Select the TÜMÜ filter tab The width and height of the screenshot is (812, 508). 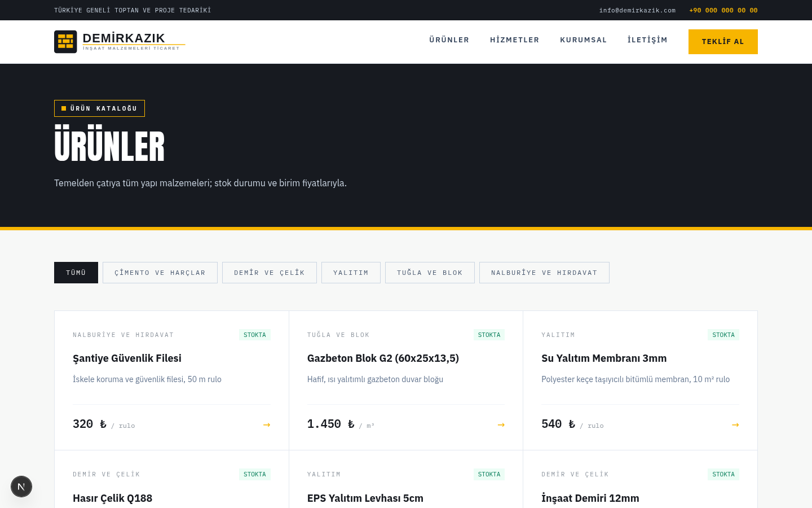76,273
